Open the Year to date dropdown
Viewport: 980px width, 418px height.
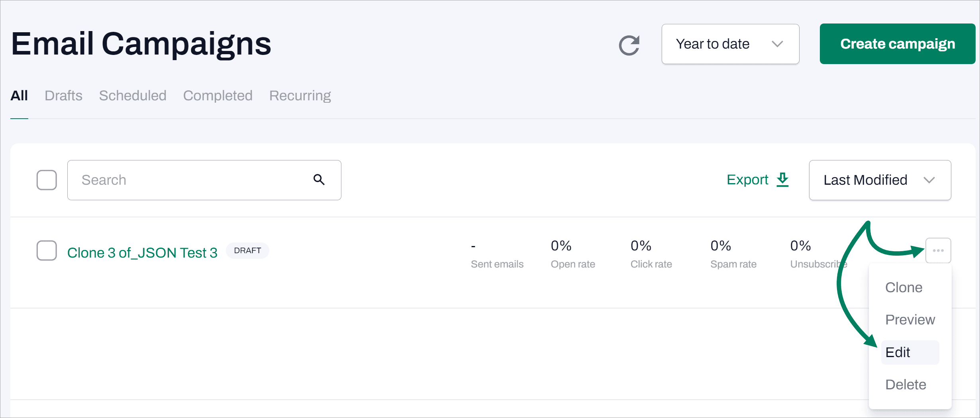[x=730, y=44]
